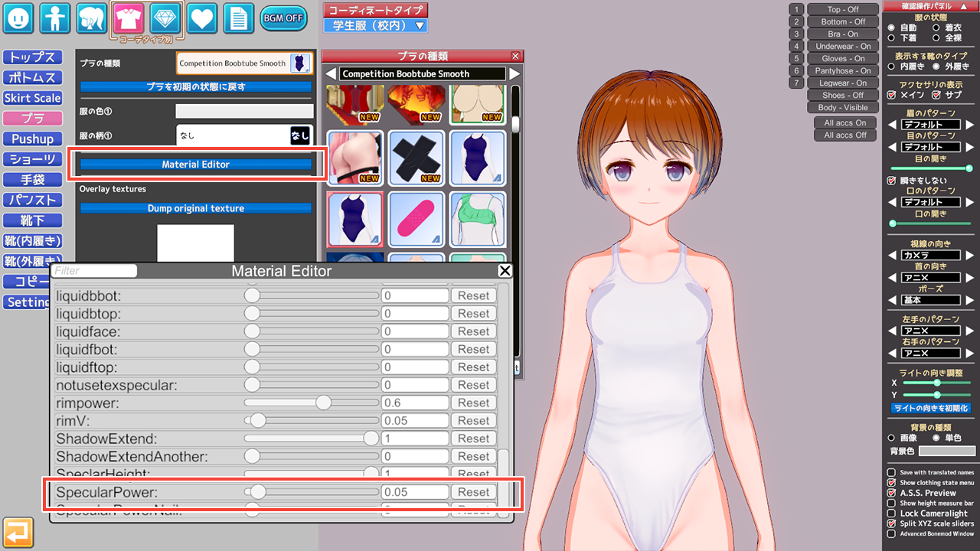Select the clothing shirt category icon
Image resolution: width=980 pixels, height=551 pixels.
[x=129, y=18]
